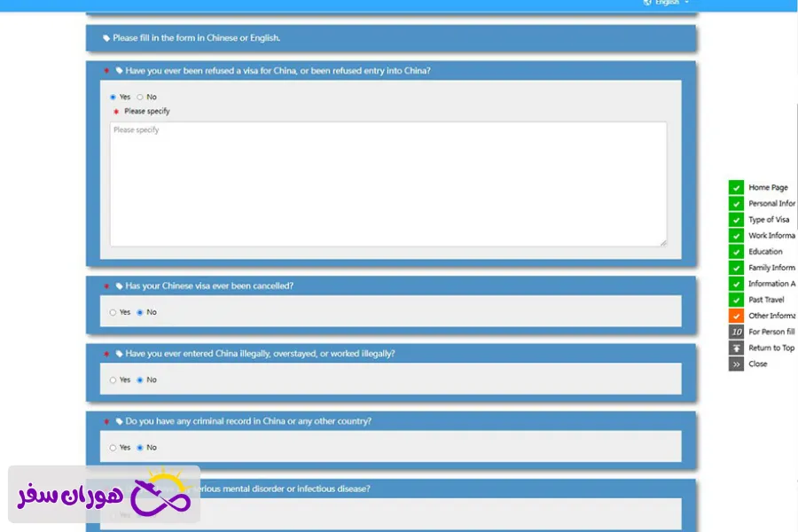Click the number 10 step icon
Screen dimensions: 798x532
point(736,332)
